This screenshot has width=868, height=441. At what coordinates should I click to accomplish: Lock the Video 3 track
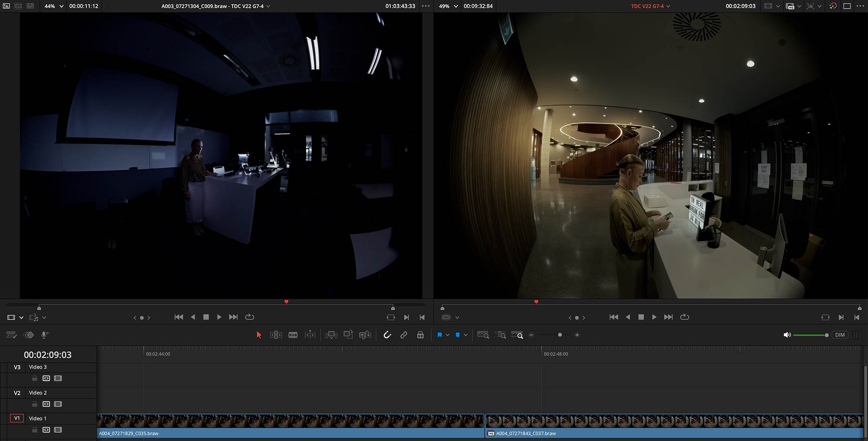[35, 379]
